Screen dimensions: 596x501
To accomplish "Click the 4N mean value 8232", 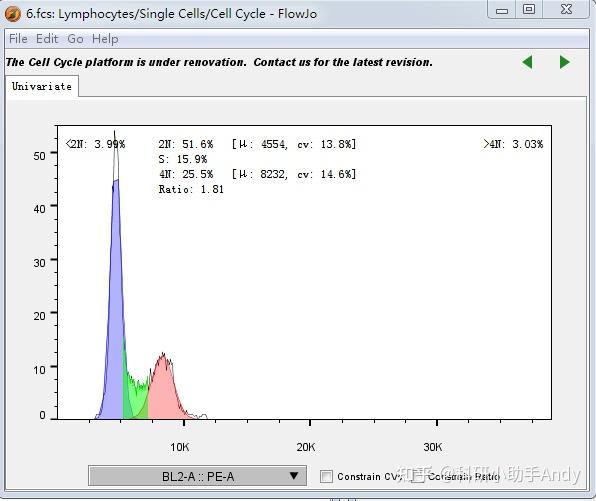I will (273, 174).
